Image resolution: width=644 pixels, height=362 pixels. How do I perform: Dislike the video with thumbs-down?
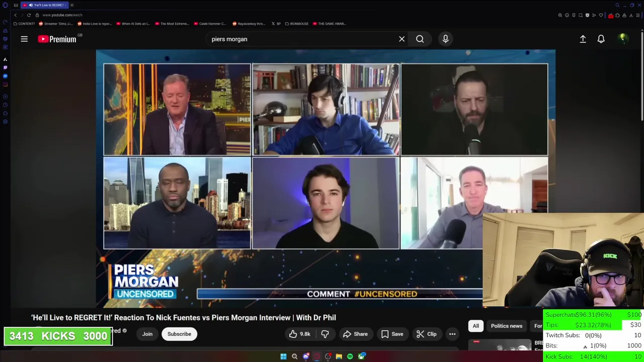(x=325, y=334)
